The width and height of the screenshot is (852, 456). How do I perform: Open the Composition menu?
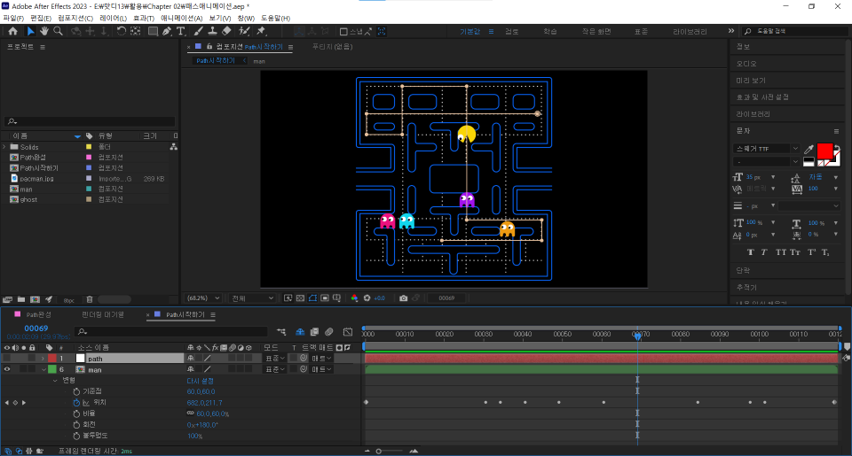(x=76, y=18)
